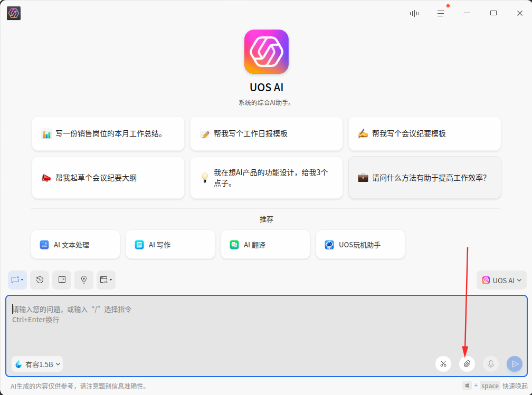Click the AI 写作 teal icon
The image size is (532, 395).
point(139,245)
